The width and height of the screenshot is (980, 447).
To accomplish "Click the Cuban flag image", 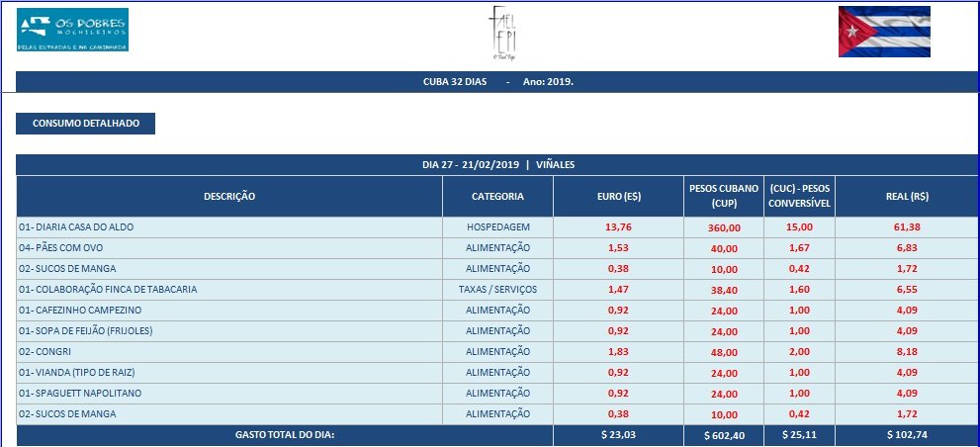I will (x=883, y=32).
